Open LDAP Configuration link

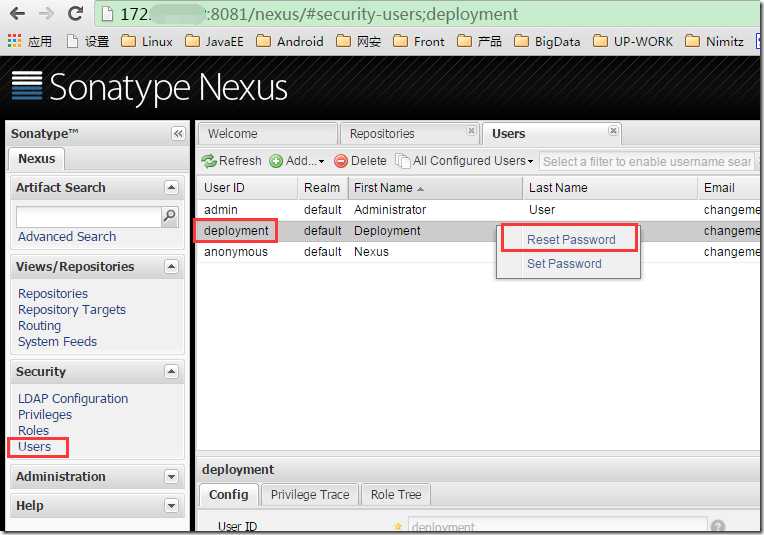pyautogui.click(x=73, y=399)
